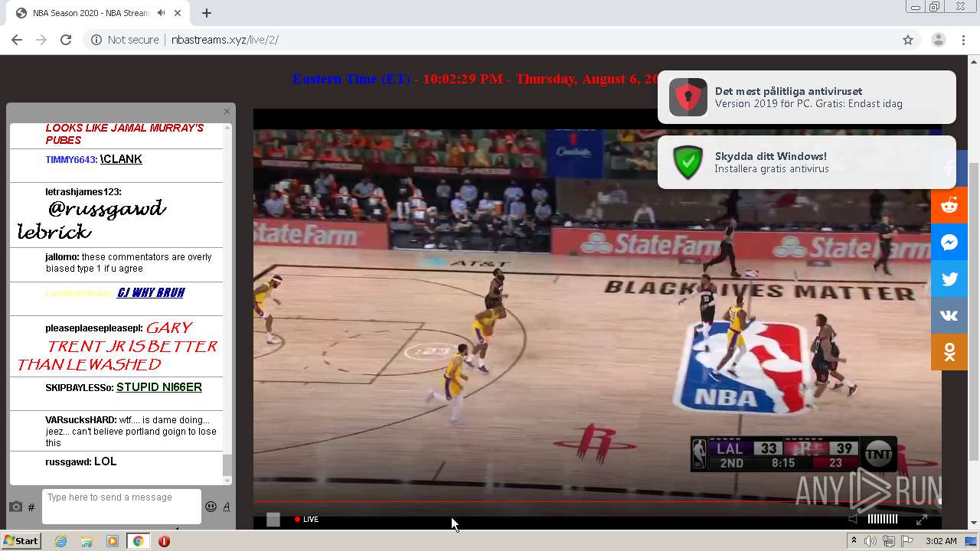Jump to LIVE in the video player

pyautogui.click(x=306, y=520)
